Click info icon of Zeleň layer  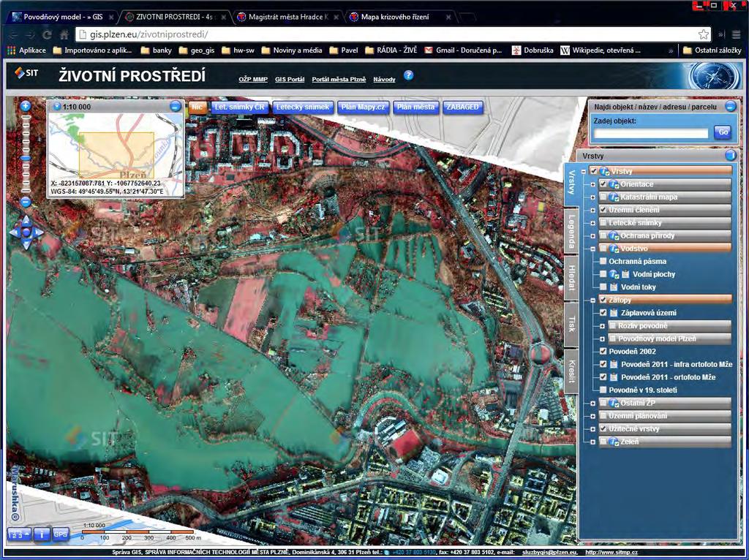[614, 442]
